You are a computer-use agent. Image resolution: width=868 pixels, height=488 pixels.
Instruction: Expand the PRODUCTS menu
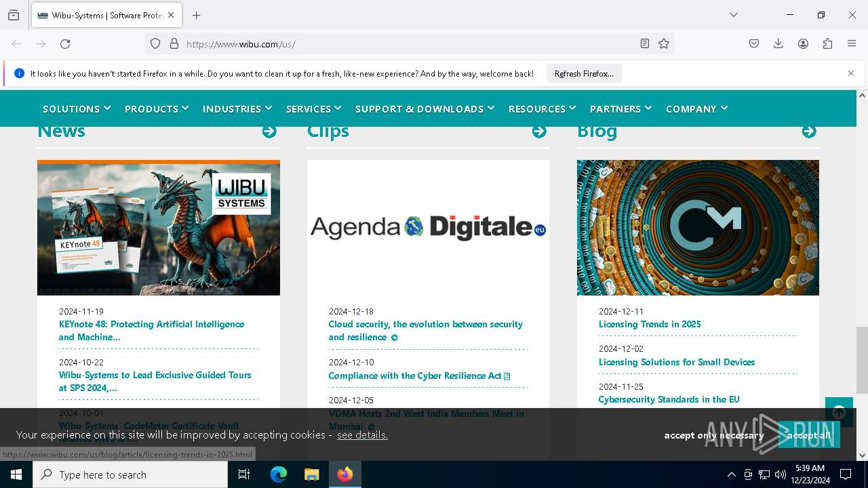[x=157, y=108]
